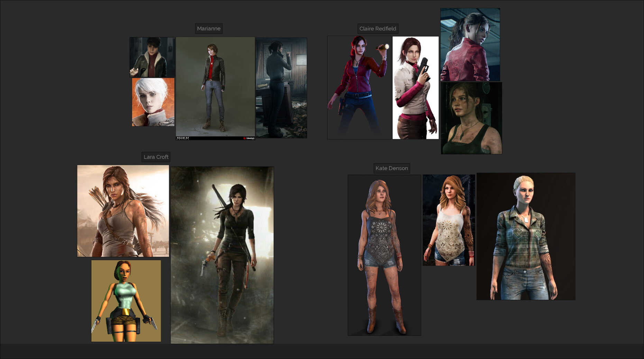Viewport: 644px width, 359px height.
Task: Select Lara Croft walking with pistol image
Action: click(x=222, y=255)
